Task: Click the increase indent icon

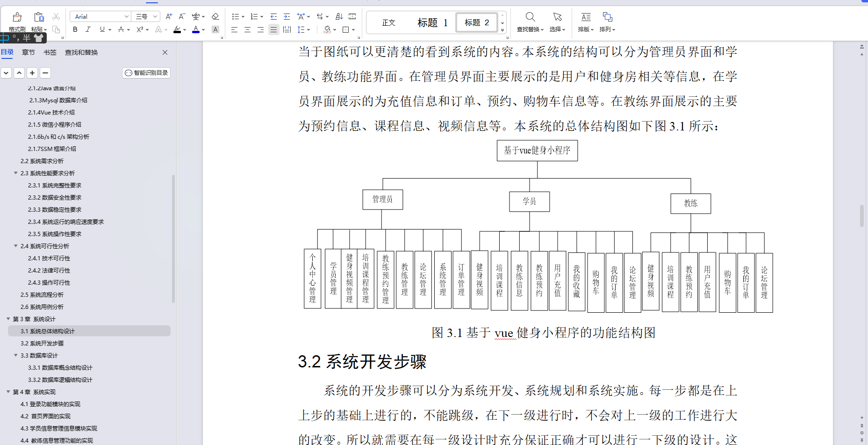Action: click(287, 16)
